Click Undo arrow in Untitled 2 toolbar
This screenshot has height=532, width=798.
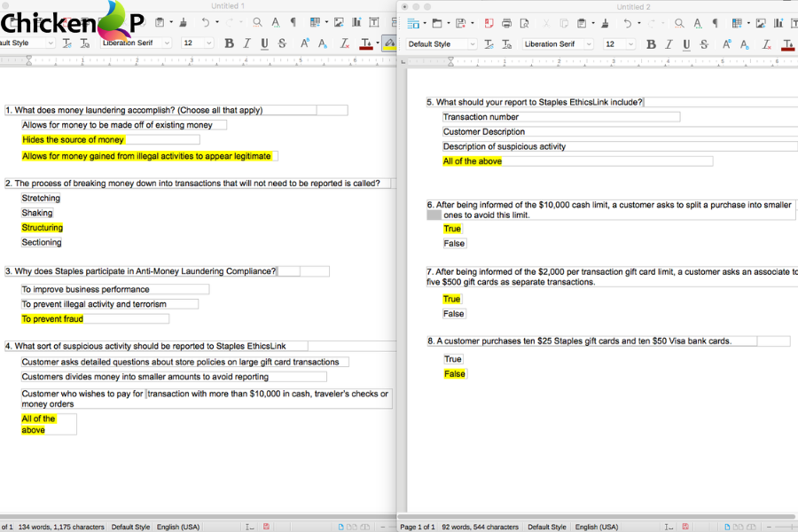pyautogui.click(x=628, y=23)
